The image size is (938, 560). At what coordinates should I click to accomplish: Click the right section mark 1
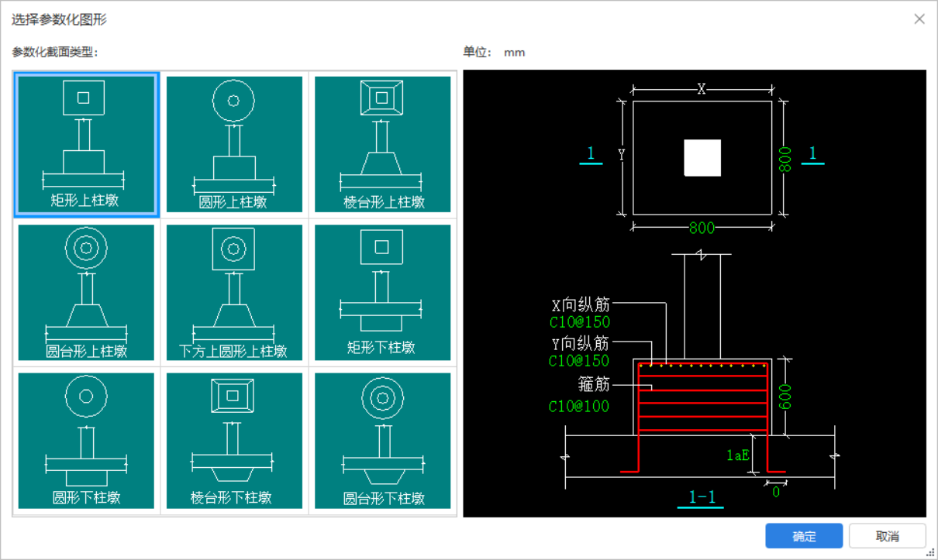pyautogui.click(x=812, y=154)
